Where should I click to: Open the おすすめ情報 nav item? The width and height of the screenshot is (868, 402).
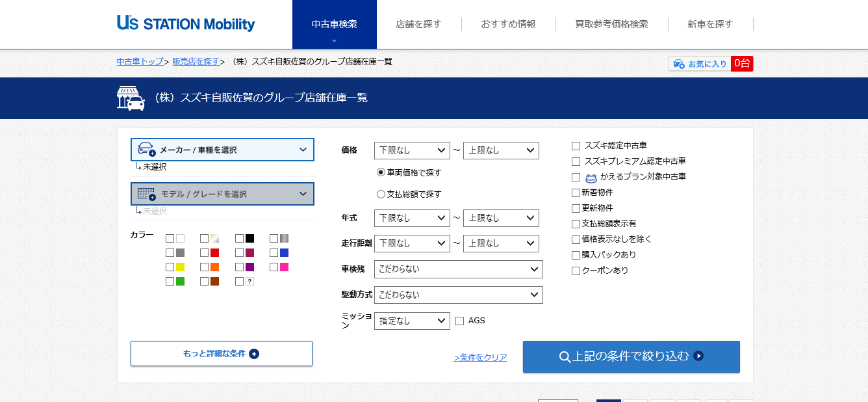(508, 24)
